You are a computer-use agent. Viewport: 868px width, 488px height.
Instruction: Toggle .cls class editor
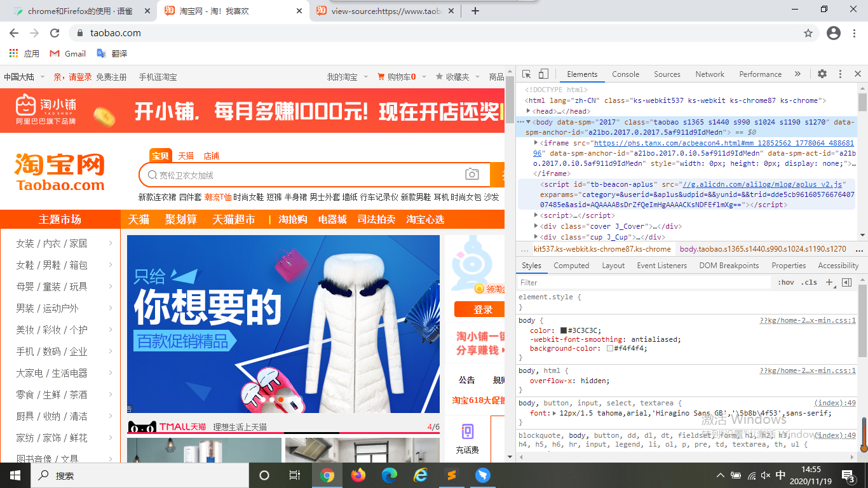click(809, 282)
